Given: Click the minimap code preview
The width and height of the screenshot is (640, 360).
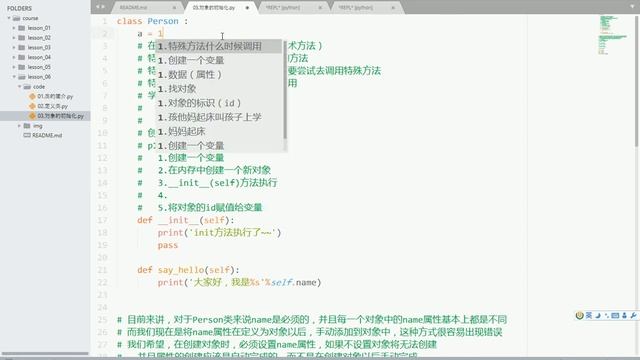Looking at the screenshot, I should [612, 35].
